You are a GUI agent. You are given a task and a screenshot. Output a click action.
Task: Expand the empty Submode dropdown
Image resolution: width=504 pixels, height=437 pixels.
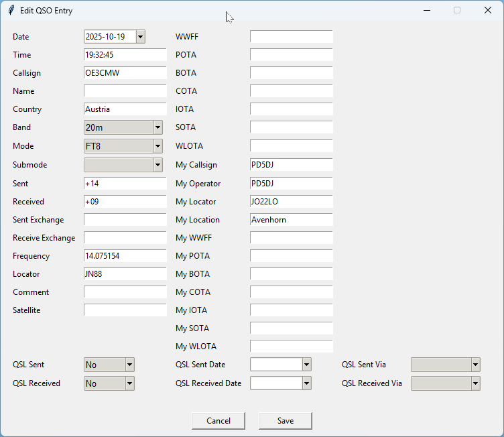pyautogui.click(x=157, y=165)
